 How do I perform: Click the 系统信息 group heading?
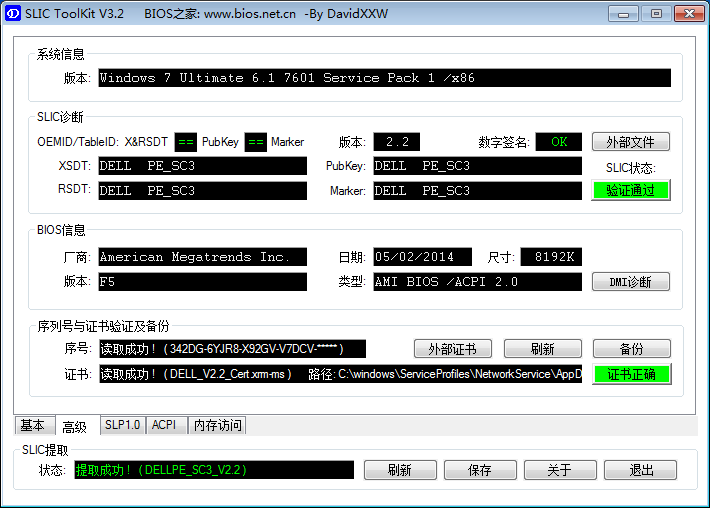click(x=61, y=54)
